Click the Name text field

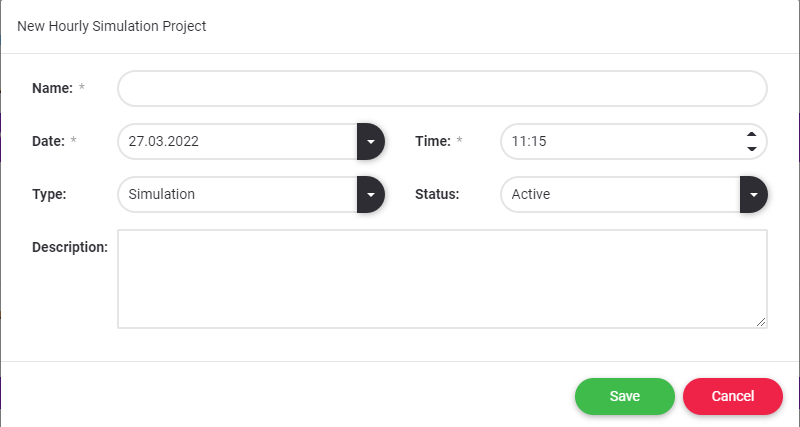442,88
